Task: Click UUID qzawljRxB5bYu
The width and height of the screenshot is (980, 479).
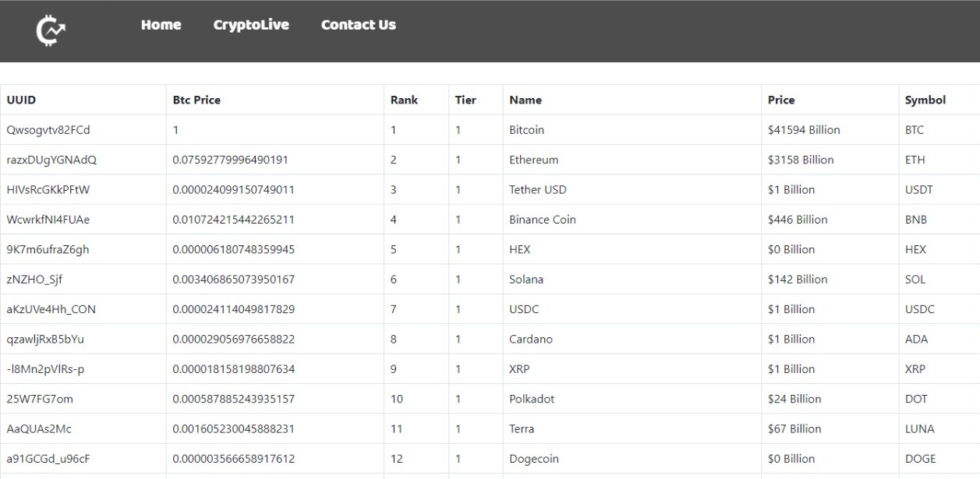Action: pos(45,339)
